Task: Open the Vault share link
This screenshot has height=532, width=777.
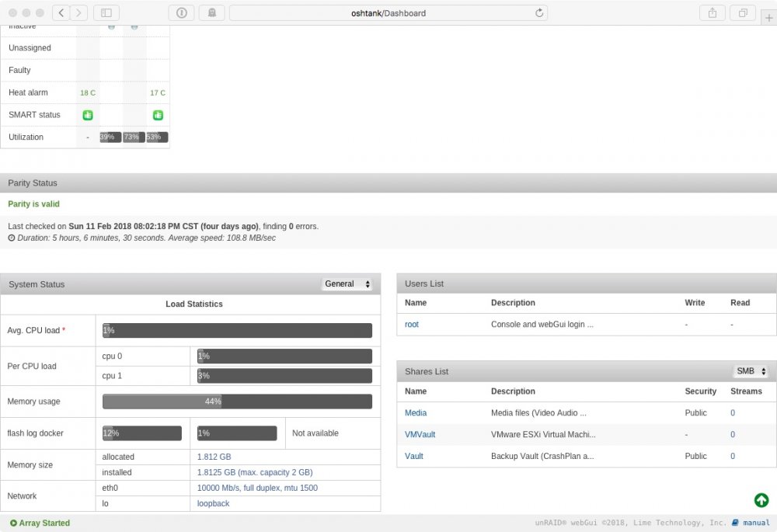Action: point(414,456)
